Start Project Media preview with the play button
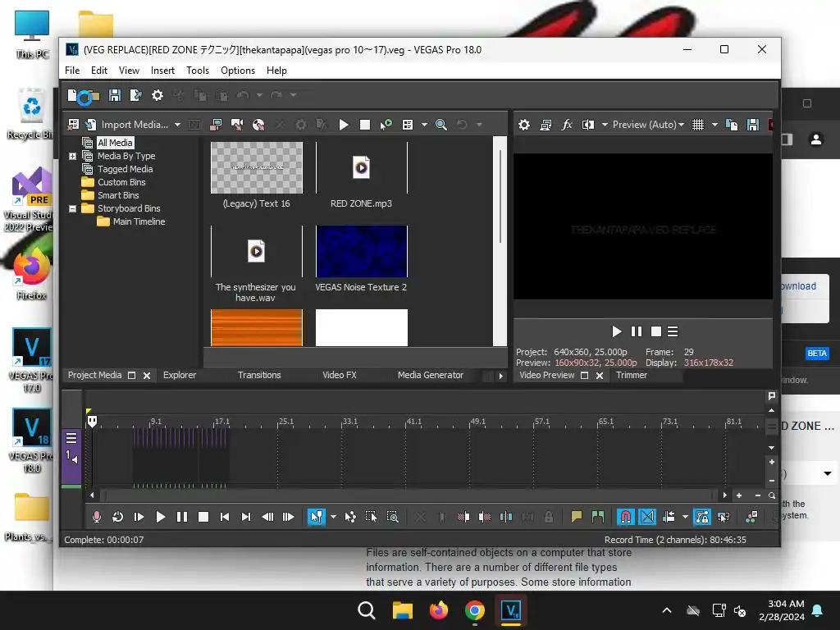 click(x=344, y=125)
